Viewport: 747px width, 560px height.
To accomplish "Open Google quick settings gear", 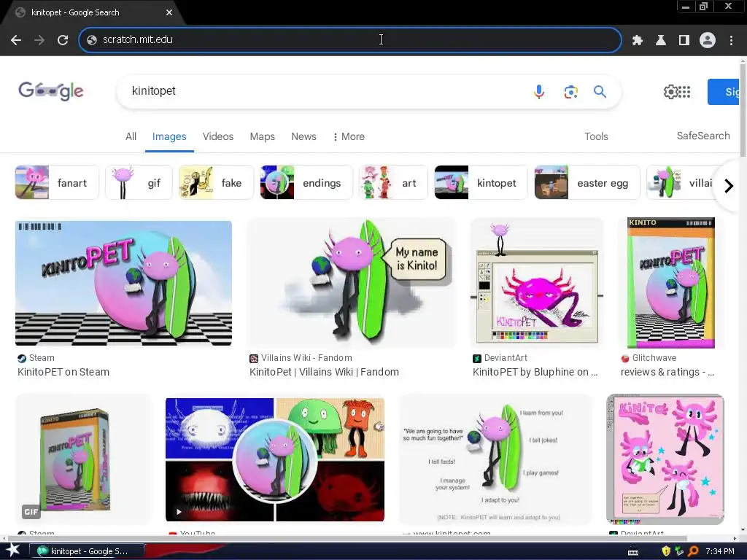I will 670,91.
